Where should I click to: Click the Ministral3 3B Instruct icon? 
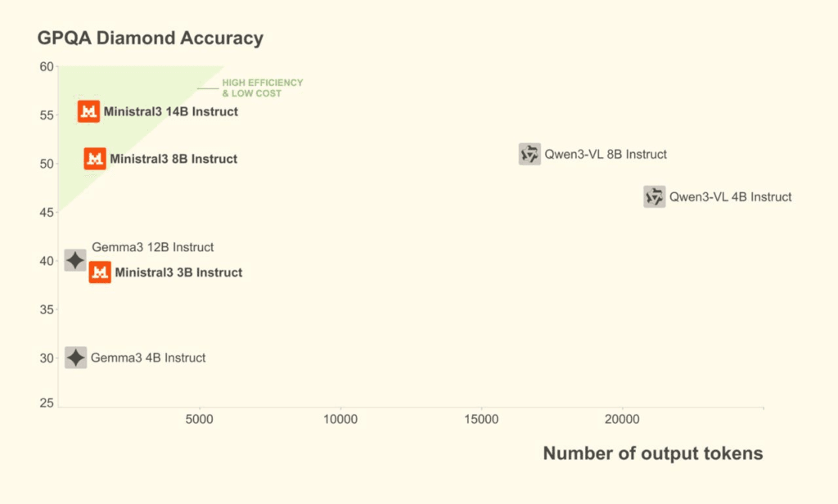coord(100,272)
